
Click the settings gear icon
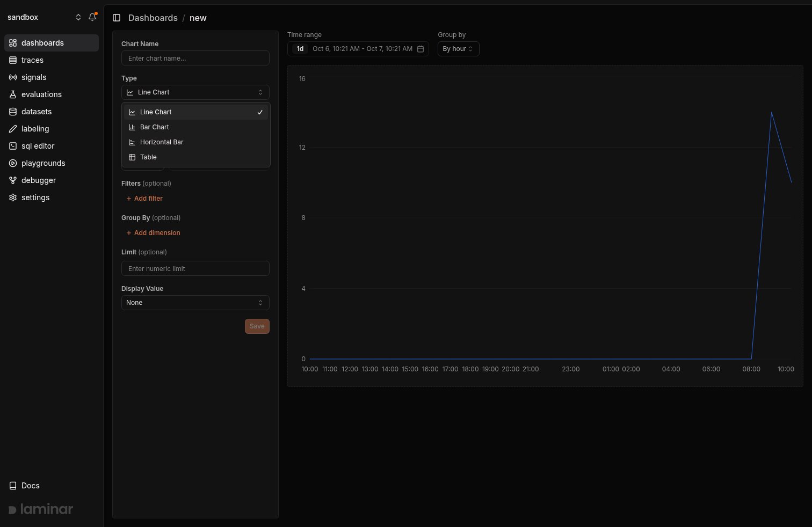pyautogui.click(x=13, y=197)
